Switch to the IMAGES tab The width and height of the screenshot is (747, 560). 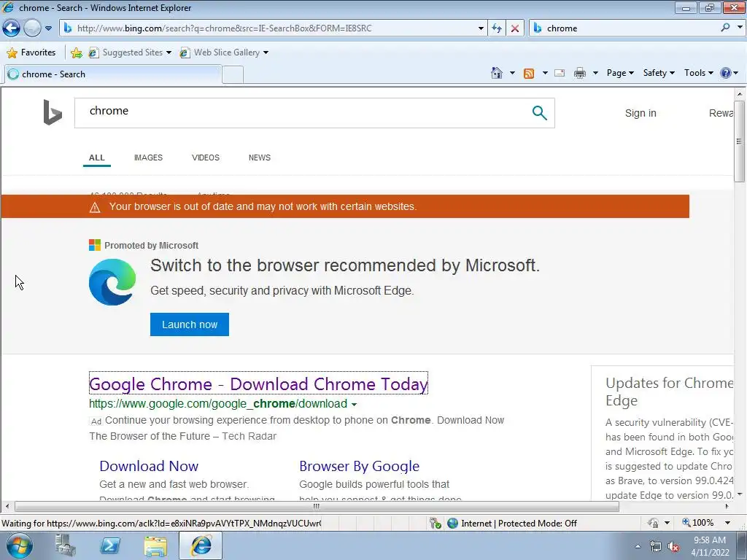point(148,157)
